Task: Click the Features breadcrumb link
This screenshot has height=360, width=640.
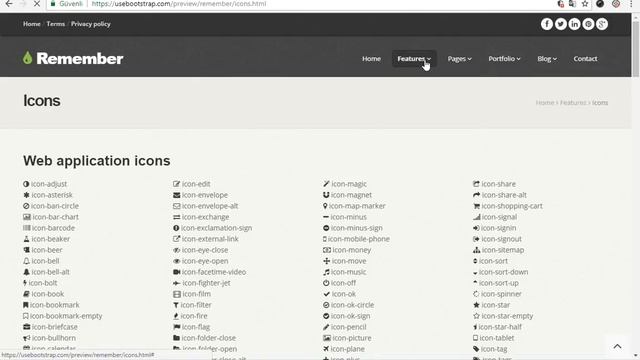Action: (573, 103)
